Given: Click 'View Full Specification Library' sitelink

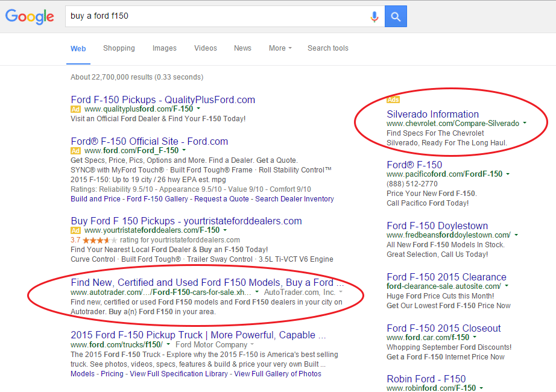Looking at the screenshot, I should (178, 374).
